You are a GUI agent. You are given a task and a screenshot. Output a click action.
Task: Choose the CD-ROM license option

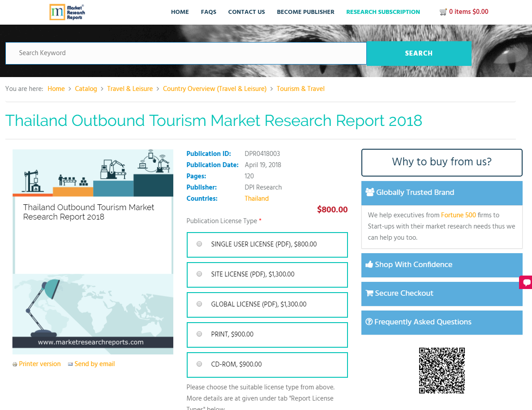pos(199,364)
